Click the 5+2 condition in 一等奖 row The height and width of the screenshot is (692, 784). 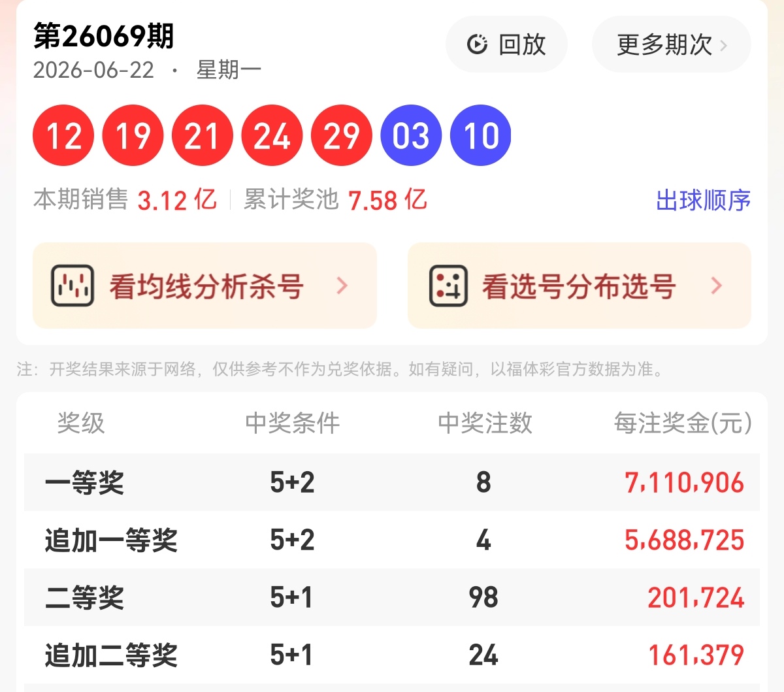click(292, 483)
